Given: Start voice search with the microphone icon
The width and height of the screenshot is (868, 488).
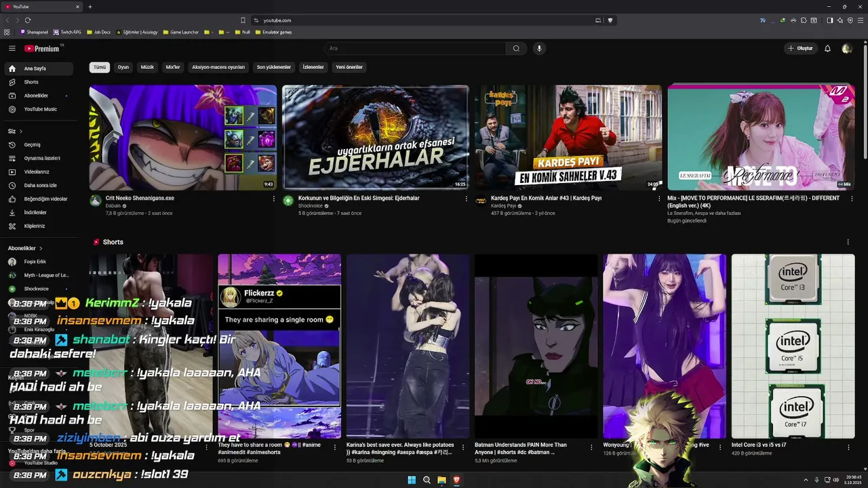Looking at the screenshot, I should click(x=539, y=48).
